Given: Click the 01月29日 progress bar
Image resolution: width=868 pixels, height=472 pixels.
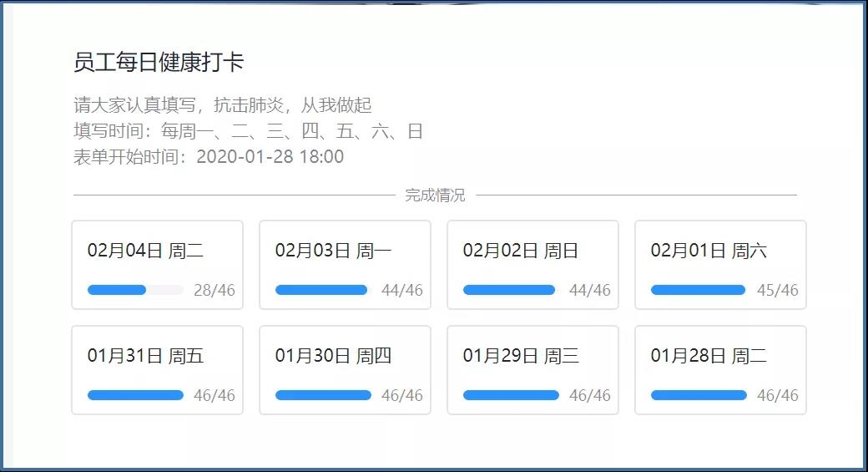Looking at the screenshot, I should click(511, 396).
